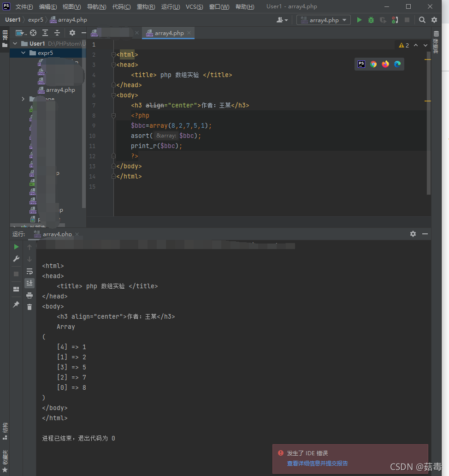Fold the php block at line 8

[x=113, y=116]
